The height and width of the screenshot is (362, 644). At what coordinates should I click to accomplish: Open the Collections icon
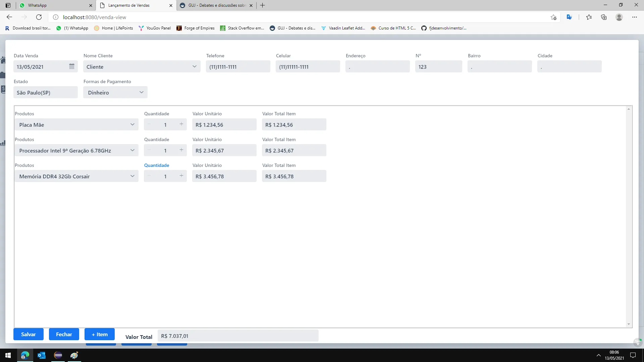604,17
